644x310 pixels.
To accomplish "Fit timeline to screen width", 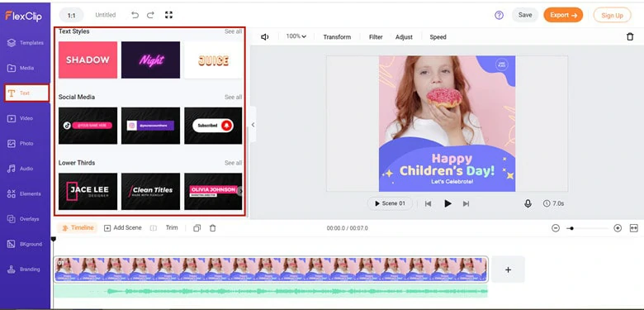I will pyautogui.click(x=633, y=228).
